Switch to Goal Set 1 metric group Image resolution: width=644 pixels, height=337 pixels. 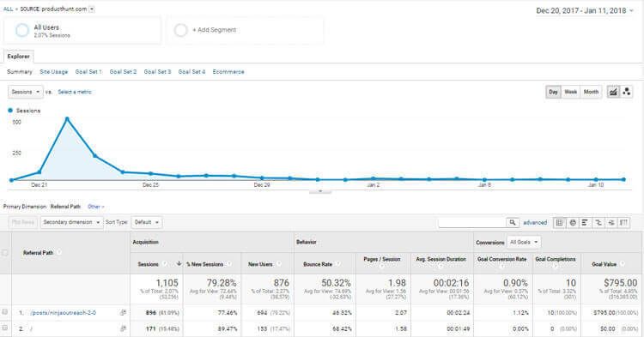click(x=88, y=72)
